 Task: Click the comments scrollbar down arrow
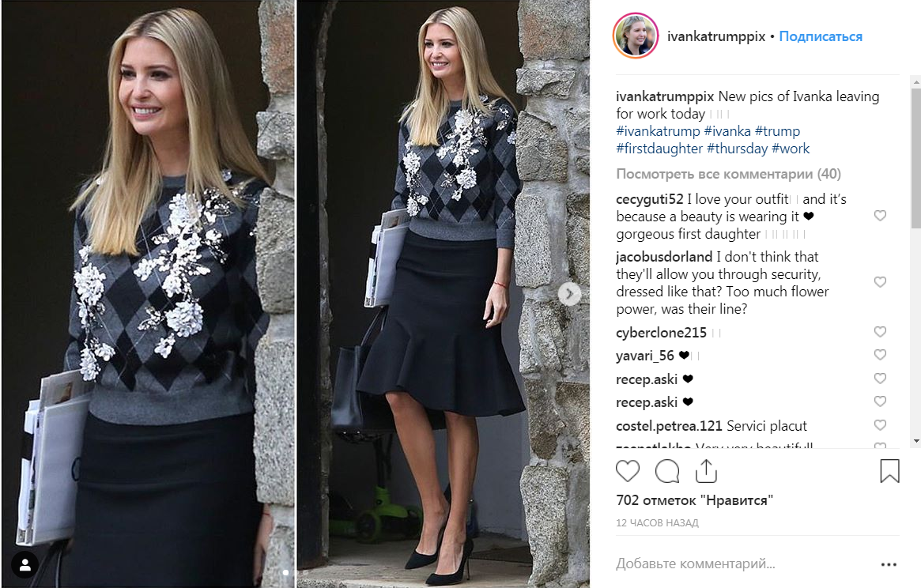[916, 440]
